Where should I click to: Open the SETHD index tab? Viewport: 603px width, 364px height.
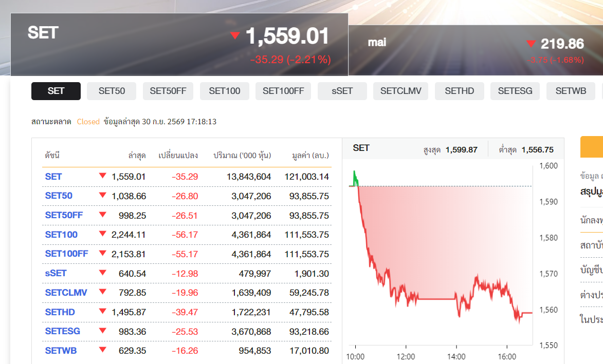pos(459,91)
